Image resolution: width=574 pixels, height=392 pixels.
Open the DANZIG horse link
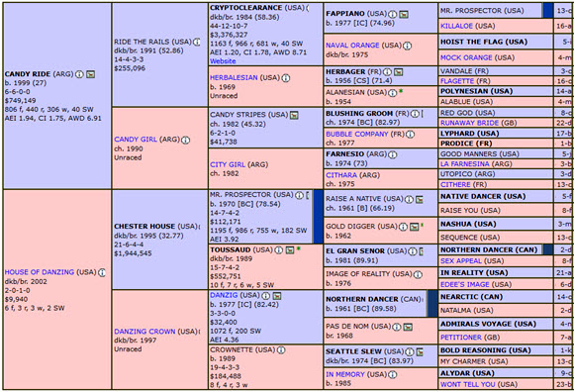[224, 295]
